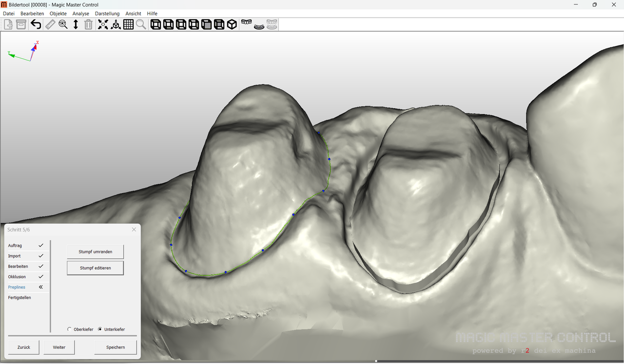Image resolution: width=624 pixels, height=364 pixels.
Task: Open the Ansicht menu
Action: point(133,14)
